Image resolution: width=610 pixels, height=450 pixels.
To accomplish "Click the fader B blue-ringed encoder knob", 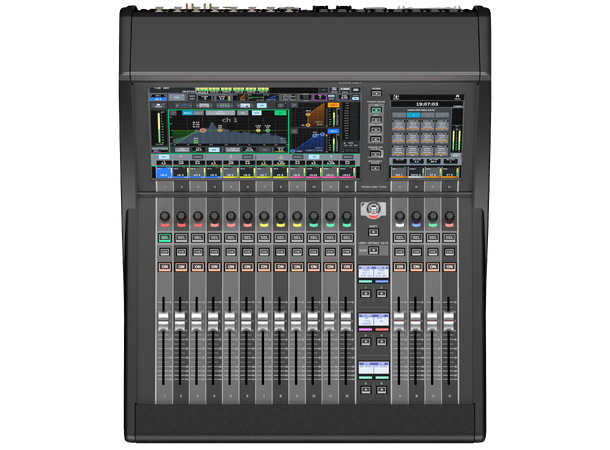I will (416, 216).
